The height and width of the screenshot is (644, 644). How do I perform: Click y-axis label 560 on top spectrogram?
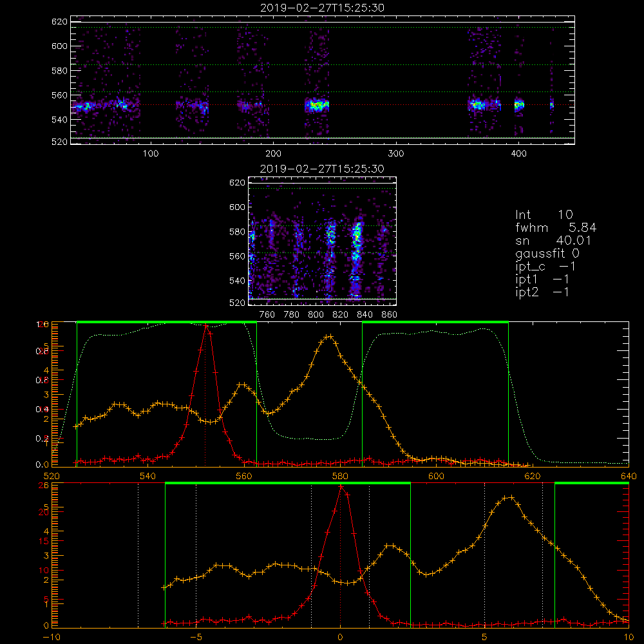59,95
